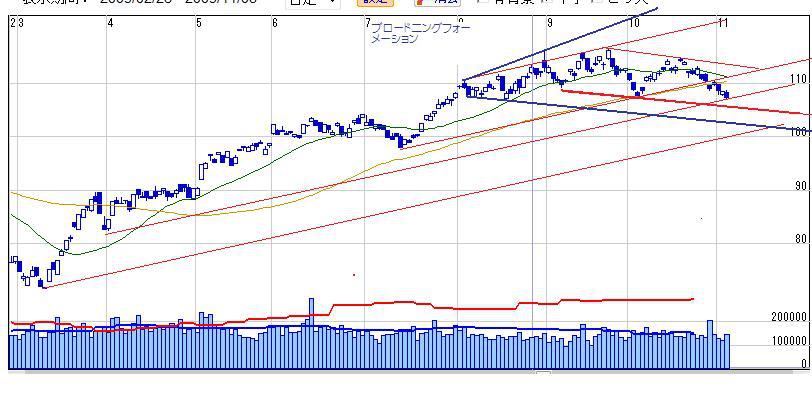This screenshot has width=812, height=400.
Task: Click the last candlestick in November
Action: [x=727, y=94]
